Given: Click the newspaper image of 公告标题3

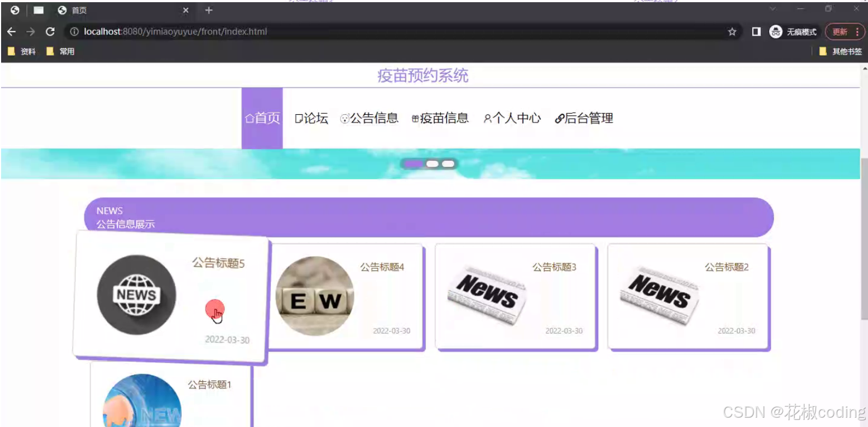Looking at the screenshot, I should [x=487, y=296].
